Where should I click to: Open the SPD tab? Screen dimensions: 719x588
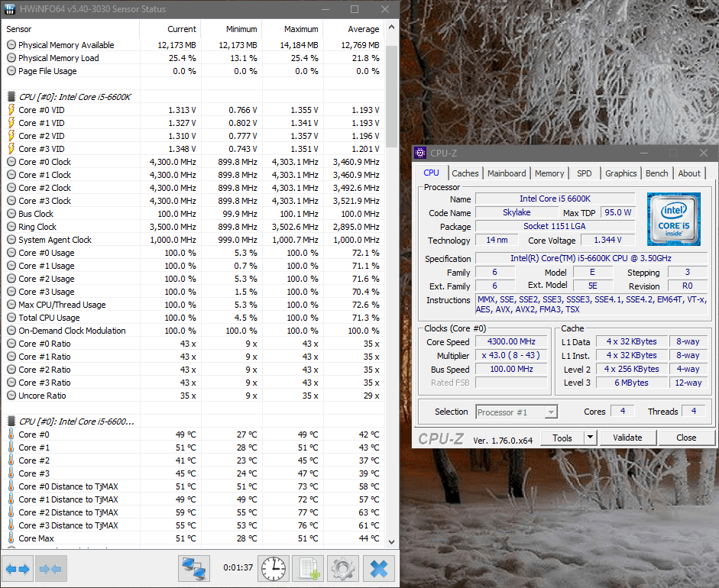tap(585, 173)
